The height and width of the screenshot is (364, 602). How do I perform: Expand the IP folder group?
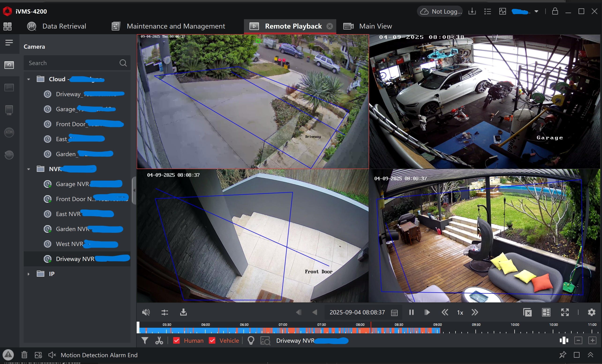coord(29,274)
